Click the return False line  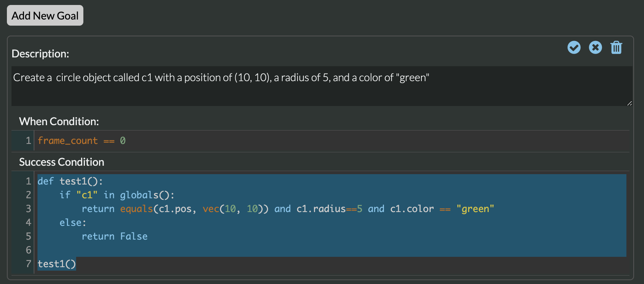point(114,237)
